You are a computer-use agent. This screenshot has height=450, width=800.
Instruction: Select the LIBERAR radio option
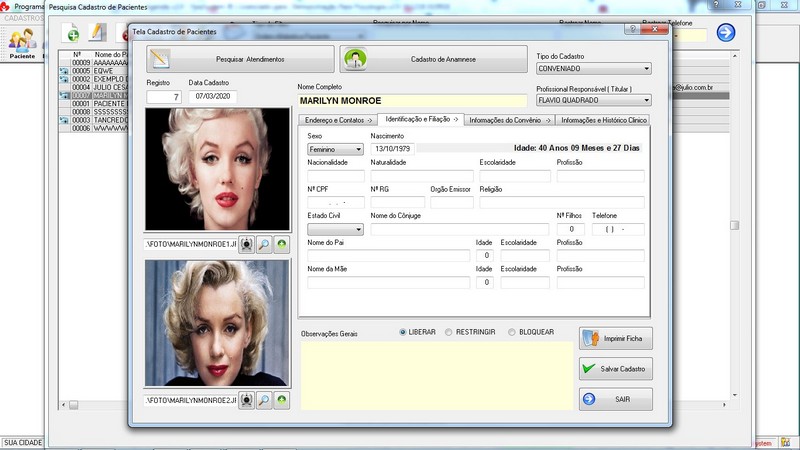click(403, 332)
